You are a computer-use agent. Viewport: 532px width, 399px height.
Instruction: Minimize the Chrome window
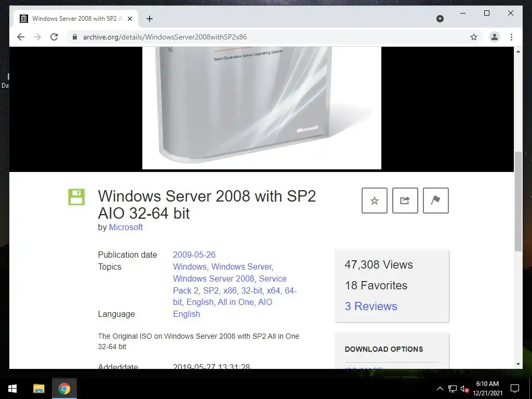pos(463,13)
